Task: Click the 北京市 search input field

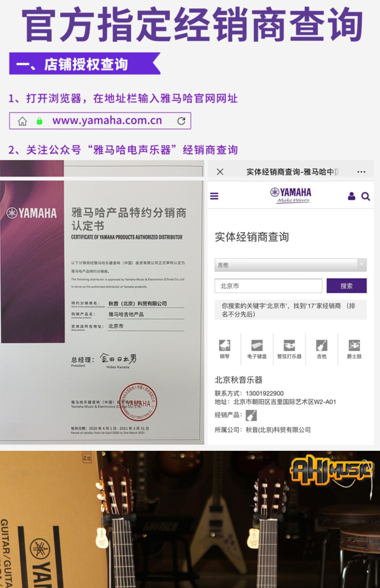Action: pyautogui.click(x=268, y=286)
